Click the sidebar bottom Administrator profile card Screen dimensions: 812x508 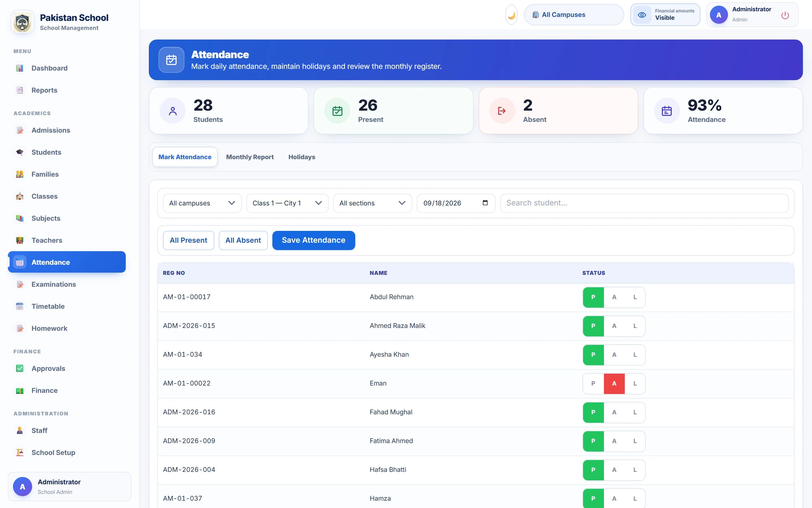(69, 487)
